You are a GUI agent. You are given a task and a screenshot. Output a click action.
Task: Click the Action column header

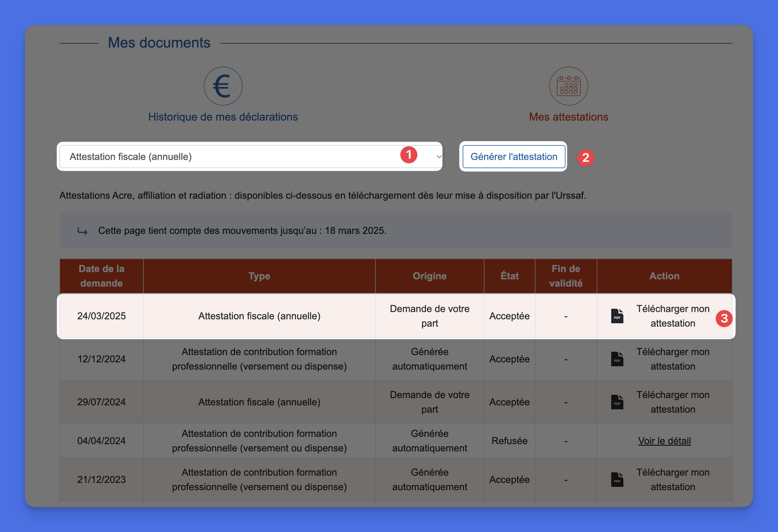pyautogui.click(x=664, y=276)
